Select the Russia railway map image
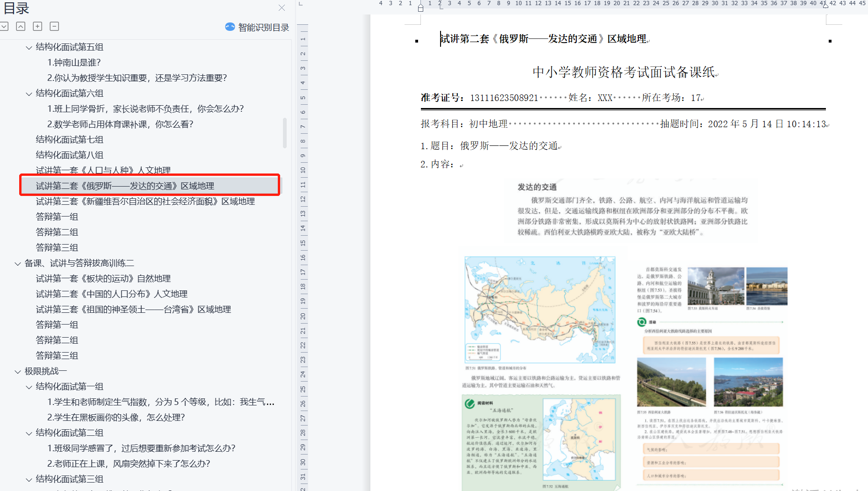The width and height of the screenshot is (868, 491). [540, 310]
